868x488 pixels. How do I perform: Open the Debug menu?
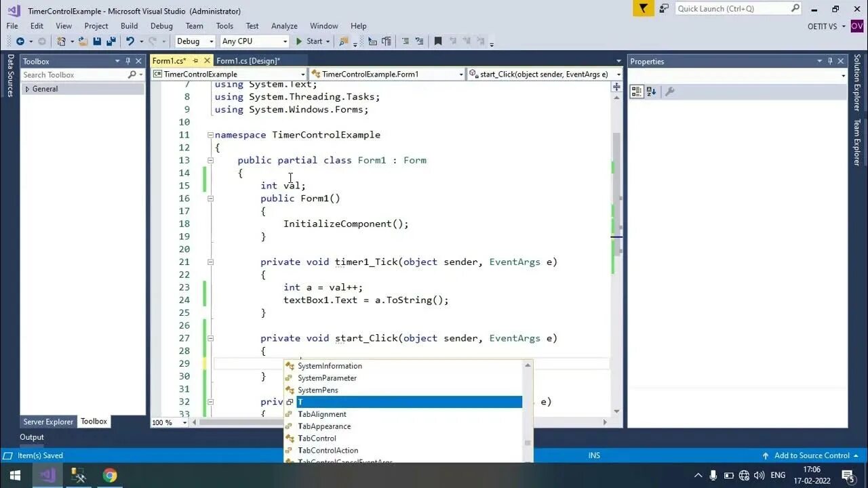(161, 26)
